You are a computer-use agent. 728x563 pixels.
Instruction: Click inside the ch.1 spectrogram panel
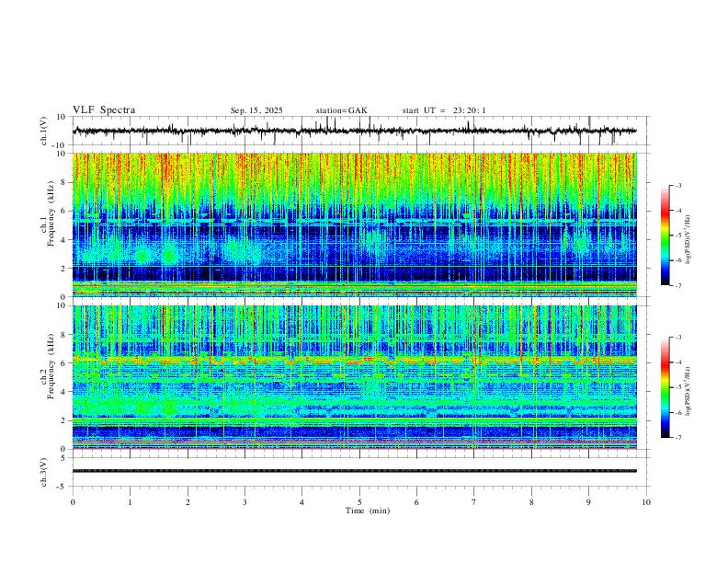coord(354,224)
